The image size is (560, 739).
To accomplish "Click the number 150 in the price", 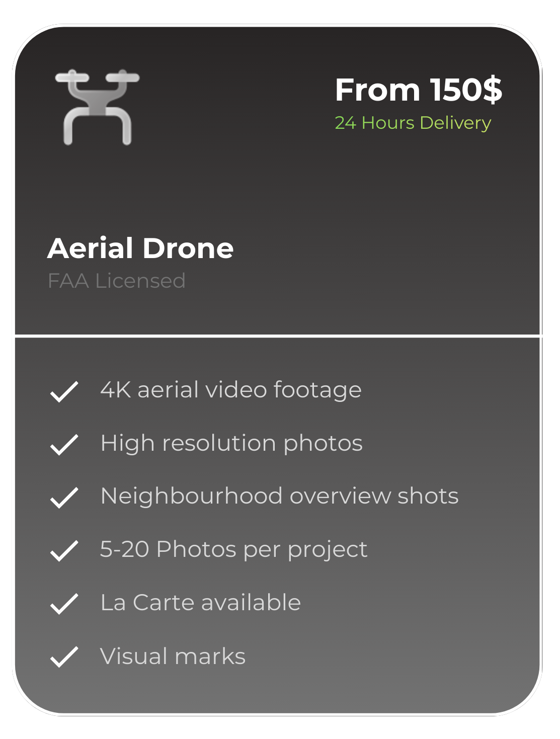I will (x=454, y=90).
